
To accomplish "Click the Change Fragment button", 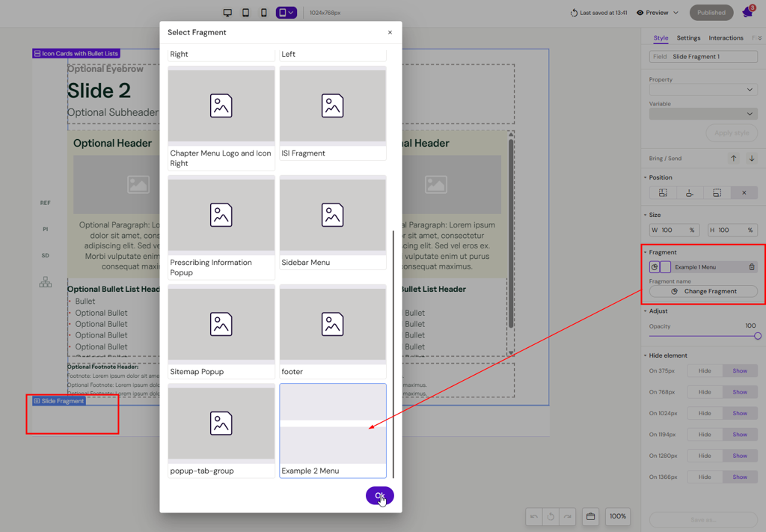I will tap(703, 291).
